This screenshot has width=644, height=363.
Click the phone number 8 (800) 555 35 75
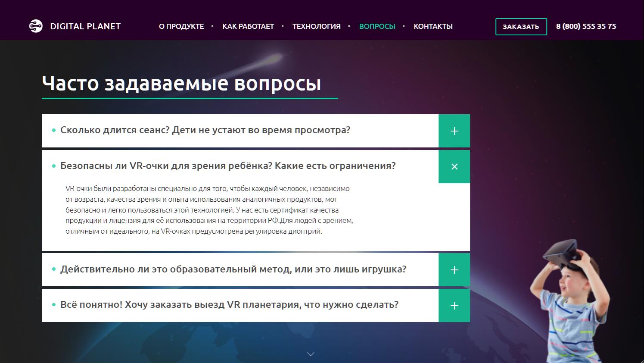[x=586, y=26]
